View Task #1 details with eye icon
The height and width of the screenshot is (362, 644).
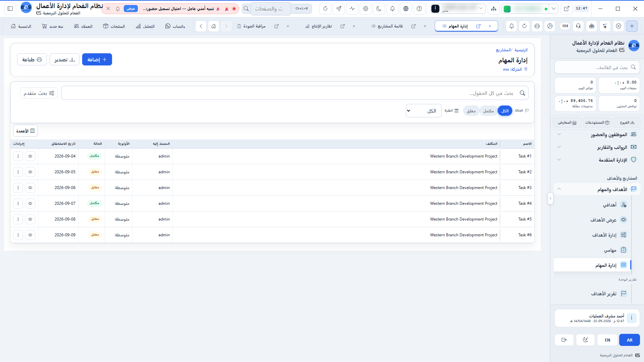tap(30, 156)
